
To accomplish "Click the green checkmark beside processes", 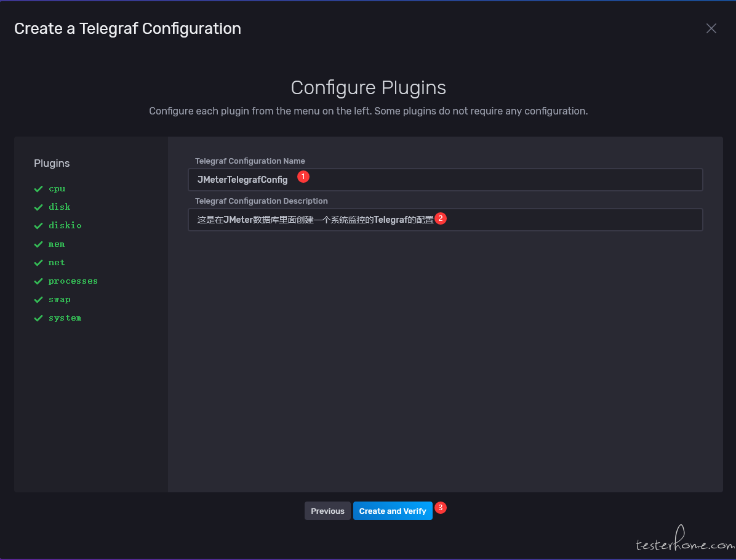I will (x=39, y=281).
